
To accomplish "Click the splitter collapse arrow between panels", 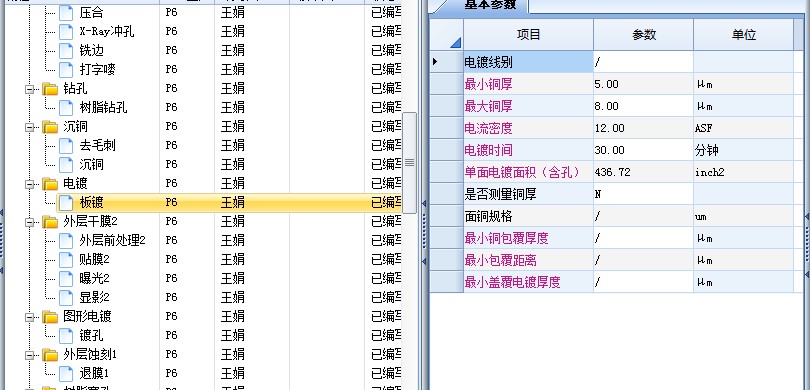I will point(424,204).
